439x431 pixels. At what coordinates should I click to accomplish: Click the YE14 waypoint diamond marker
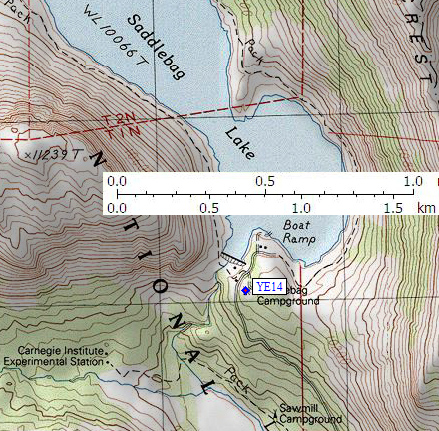(246, 290)
